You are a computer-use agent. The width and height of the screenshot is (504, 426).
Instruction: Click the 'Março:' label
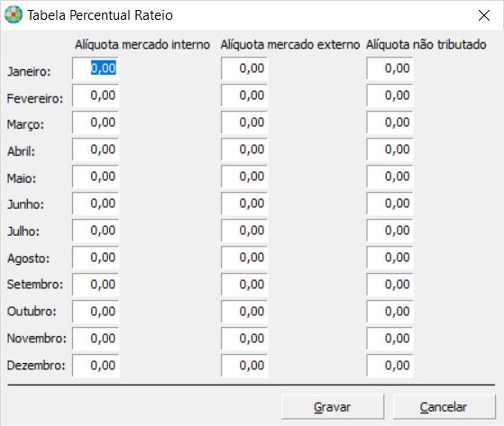[x=25, y=124]
